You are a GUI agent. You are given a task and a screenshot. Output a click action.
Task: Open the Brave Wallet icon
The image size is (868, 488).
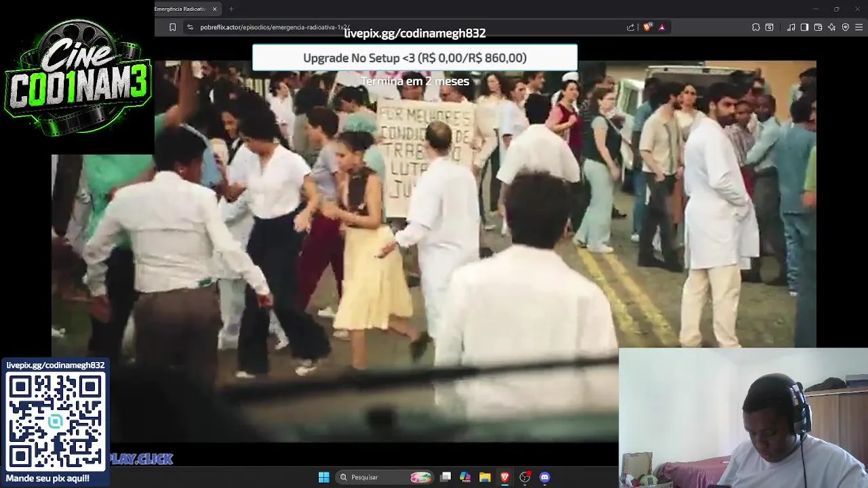click(x=818, y=27)
